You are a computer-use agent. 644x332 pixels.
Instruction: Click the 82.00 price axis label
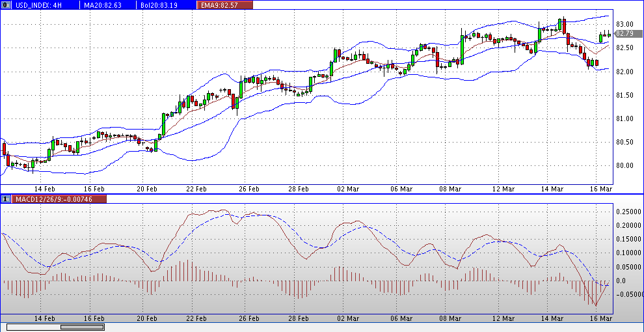[x=624, y=72]
